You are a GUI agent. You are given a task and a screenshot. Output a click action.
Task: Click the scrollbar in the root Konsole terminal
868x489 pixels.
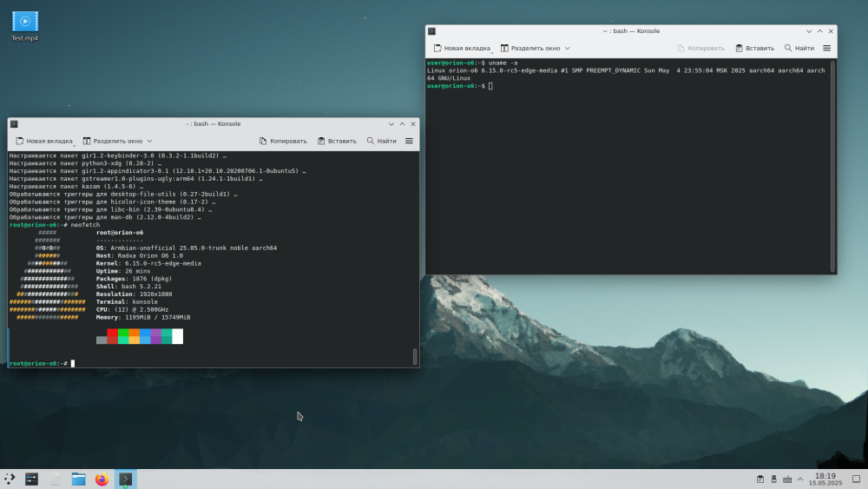pos(415,356)
